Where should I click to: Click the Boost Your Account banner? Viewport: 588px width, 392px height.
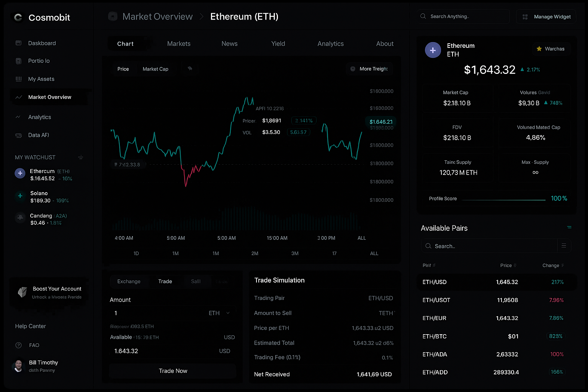tap(49, 292)
